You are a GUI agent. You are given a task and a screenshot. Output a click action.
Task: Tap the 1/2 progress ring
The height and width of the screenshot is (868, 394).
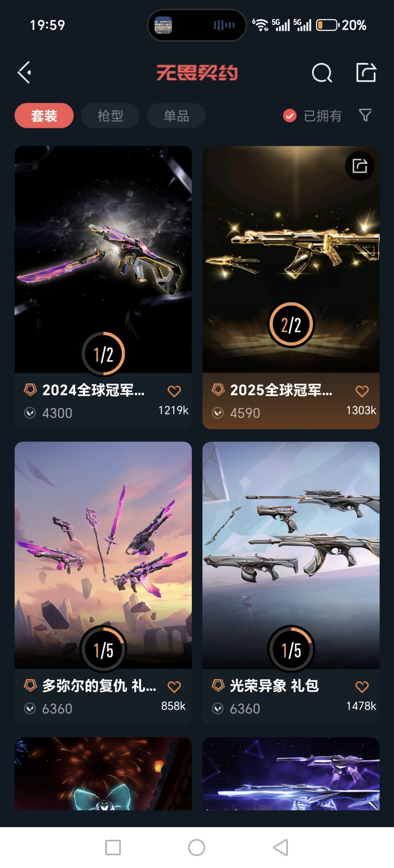[103, 354]
